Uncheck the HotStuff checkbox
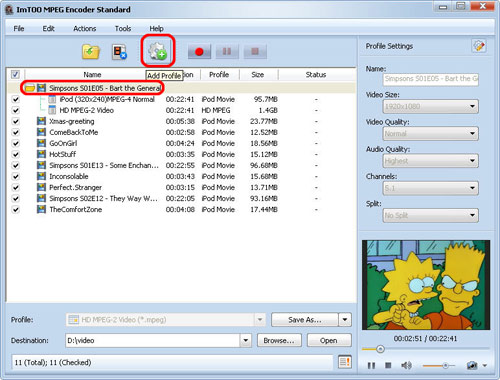The width and height of the screenshot is (500, 380). 15,154
